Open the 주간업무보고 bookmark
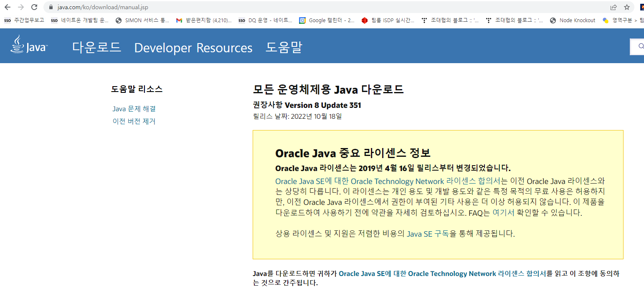This screenshot has height=299, width=644. pyautogui.click(x=24, y=20)
